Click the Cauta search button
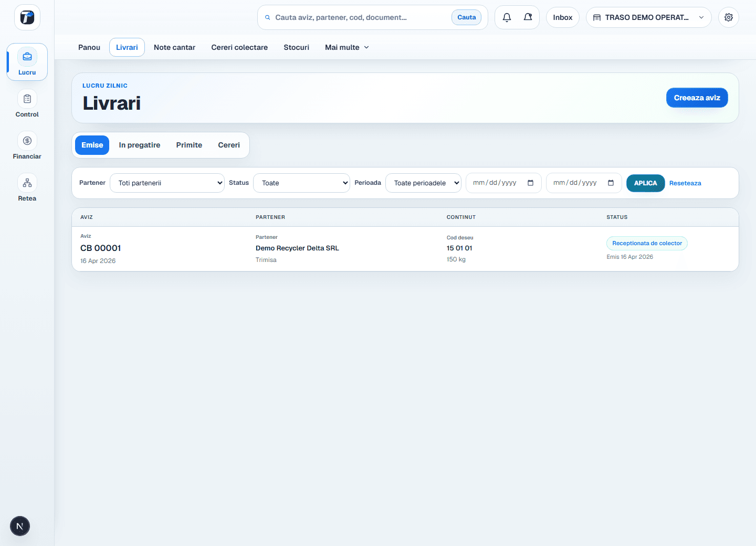 tap(467, 17)
